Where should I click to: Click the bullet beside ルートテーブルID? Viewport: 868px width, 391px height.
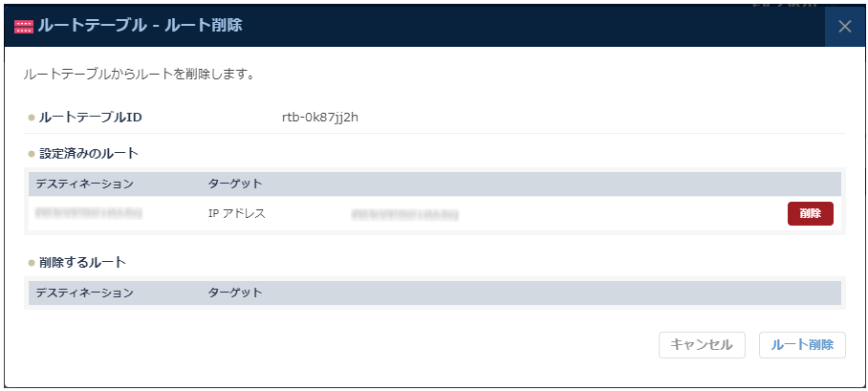pyautogui.click(x=31, y=119)
